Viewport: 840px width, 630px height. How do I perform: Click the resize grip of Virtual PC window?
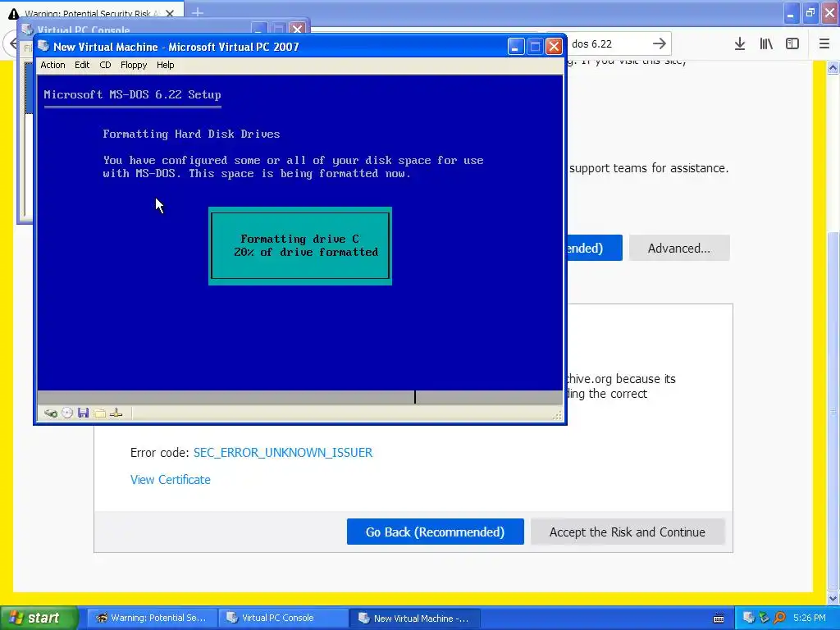coord(558,415)
